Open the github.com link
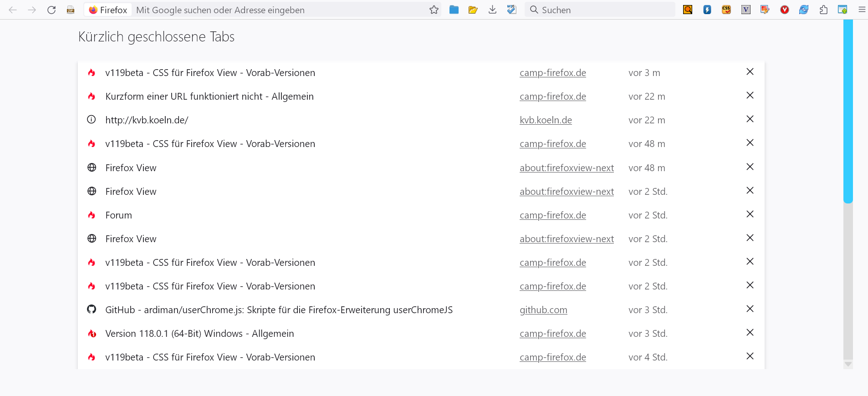This screenshot has width=868, height=396. (543, 310)
